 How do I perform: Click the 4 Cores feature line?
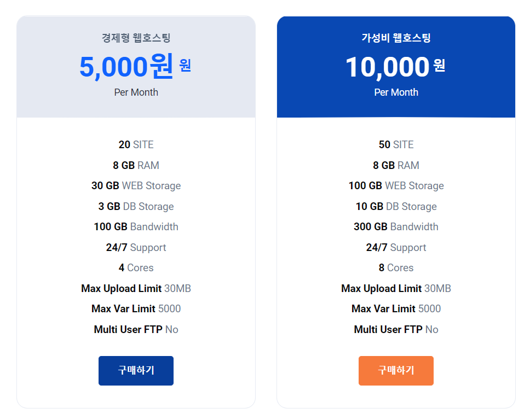[136, 268]
